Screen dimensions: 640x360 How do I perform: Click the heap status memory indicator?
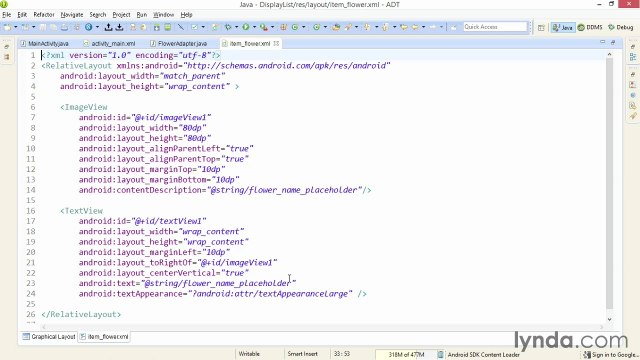coord(406,355)
